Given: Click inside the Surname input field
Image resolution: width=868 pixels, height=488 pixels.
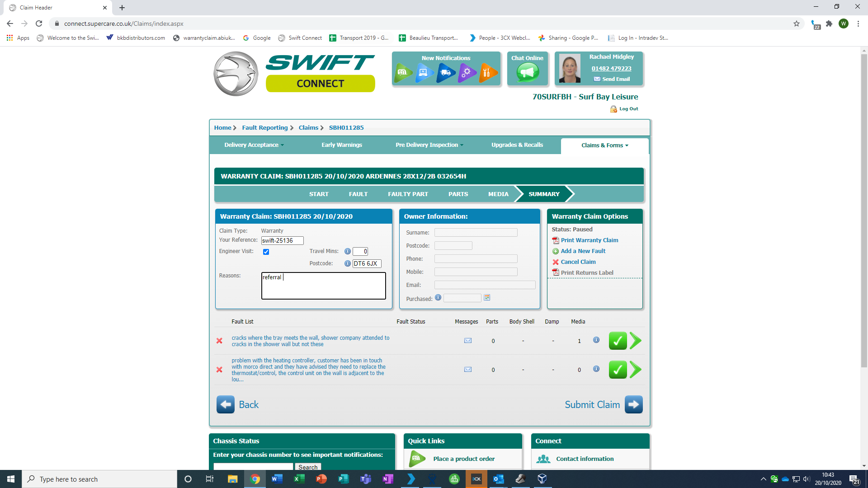Looking at the screenshot, I should coord(476,233).
